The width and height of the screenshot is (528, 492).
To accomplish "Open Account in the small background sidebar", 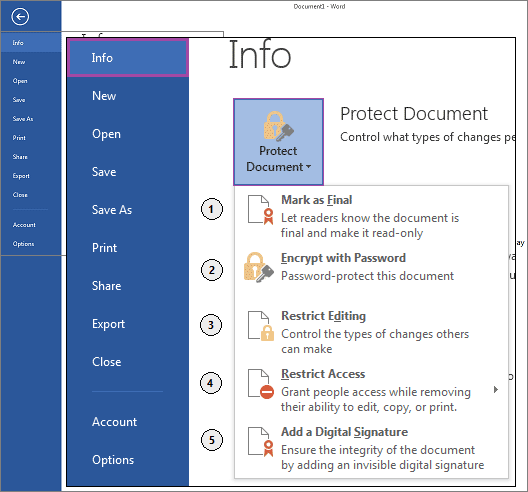I will point(24,225).
